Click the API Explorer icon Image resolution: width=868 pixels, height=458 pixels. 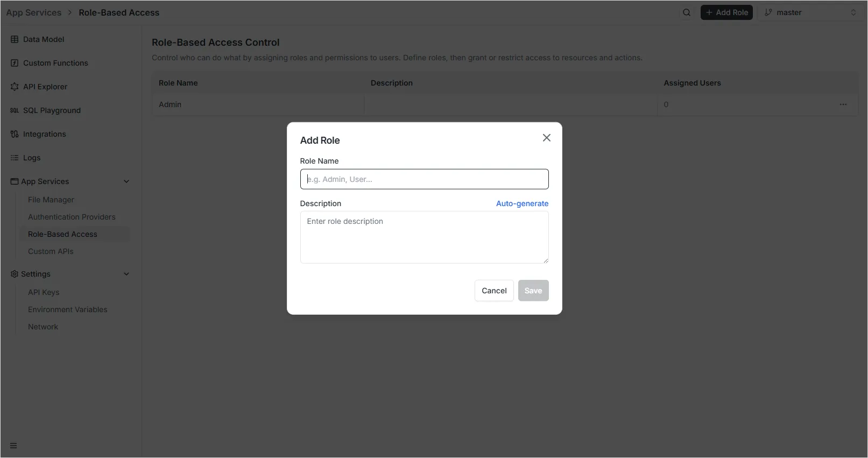[15, 87]
